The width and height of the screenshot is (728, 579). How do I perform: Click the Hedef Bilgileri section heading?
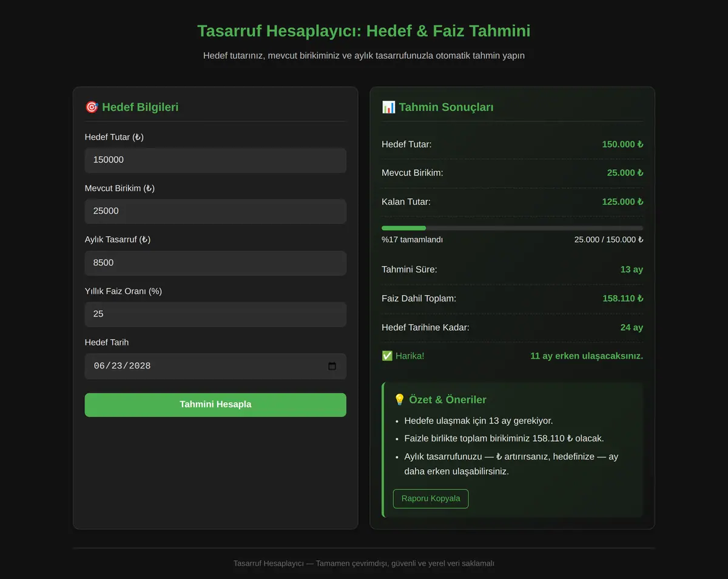coord(132,107)
